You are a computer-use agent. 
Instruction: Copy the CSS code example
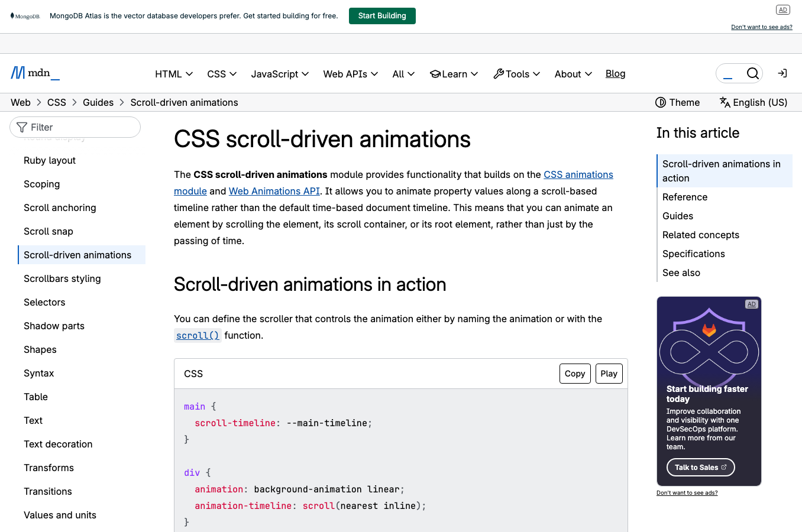pyautogui.click(x=574, y=373)
